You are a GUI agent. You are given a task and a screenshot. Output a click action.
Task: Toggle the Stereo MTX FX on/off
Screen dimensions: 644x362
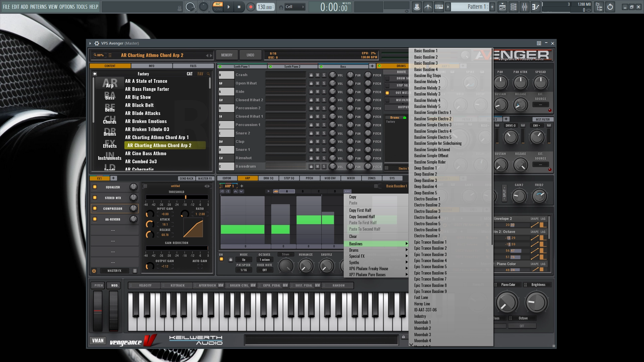(95, 198)
